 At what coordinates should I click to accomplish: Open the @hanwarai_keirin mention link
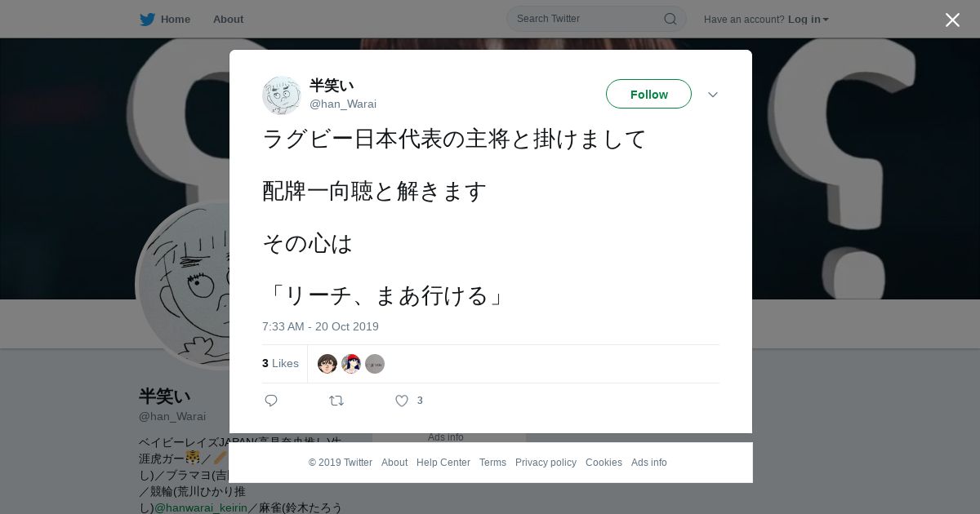(201, 507)
